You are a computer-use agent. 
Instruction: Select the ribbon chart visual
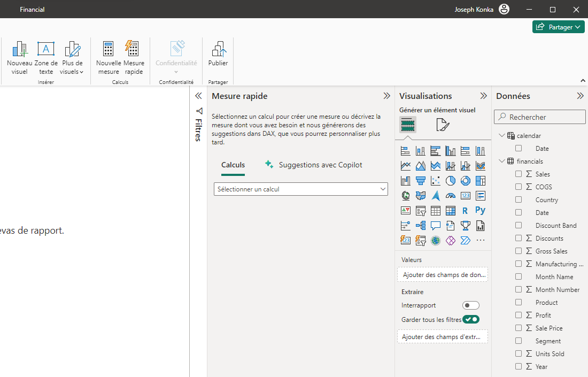click(481, 165)
